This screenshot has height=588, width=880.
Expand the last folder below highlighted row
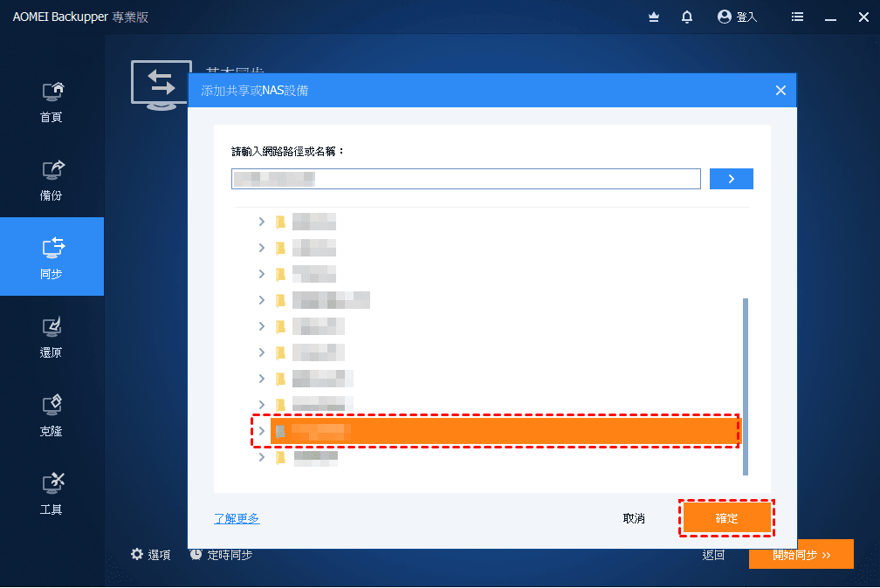(262, 457)
